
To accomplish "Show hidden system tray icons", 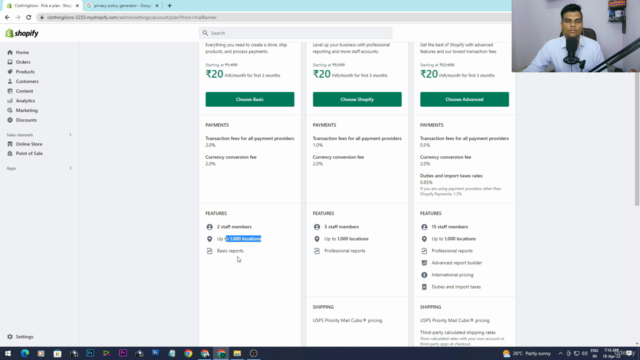I will click(x=560, y=353).
